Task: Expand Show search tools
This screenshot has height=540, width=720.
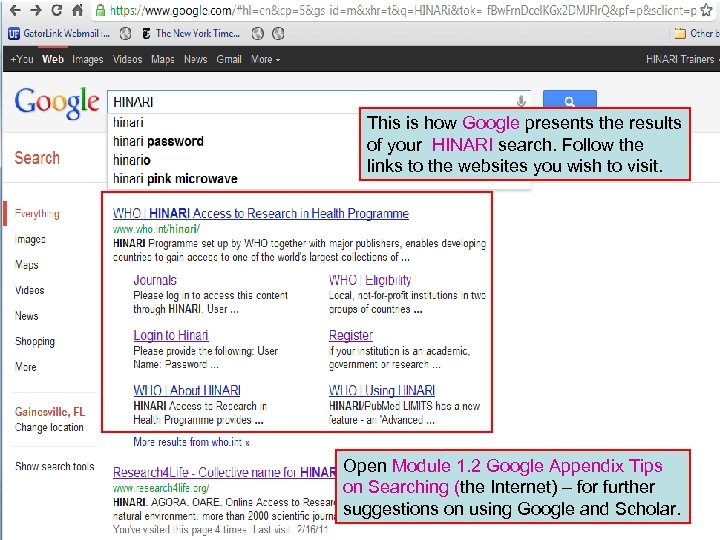Action: pos(55,467)
